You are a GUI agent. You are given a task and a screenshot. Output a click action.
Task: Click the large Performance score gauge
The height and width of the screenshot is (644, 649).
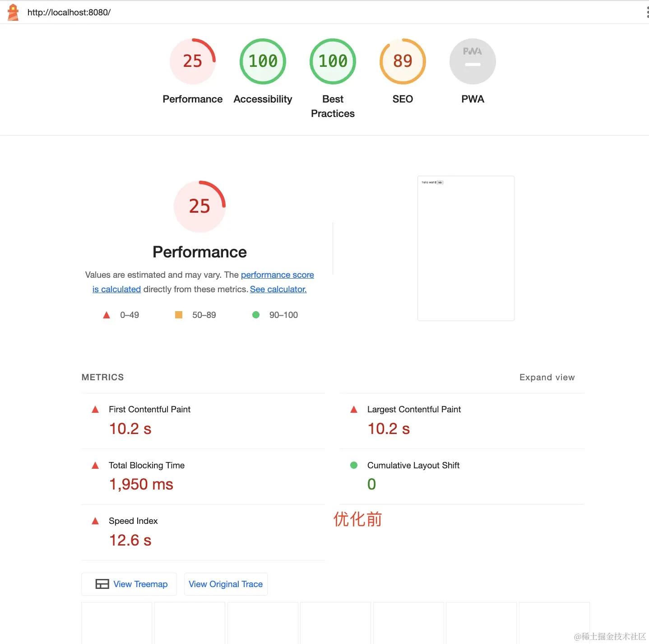point(199,206)
